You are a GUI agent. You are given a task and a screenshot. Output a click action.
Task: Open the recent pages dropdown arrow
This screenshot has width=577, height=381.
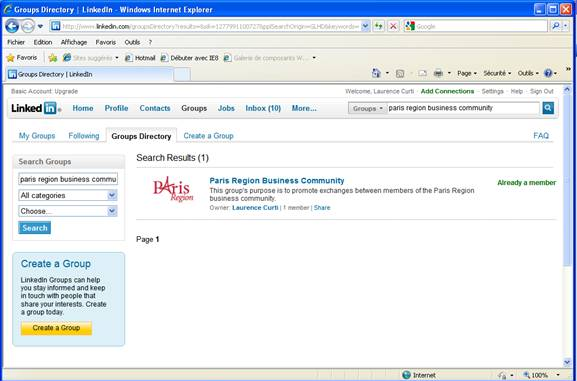point(40,27)
